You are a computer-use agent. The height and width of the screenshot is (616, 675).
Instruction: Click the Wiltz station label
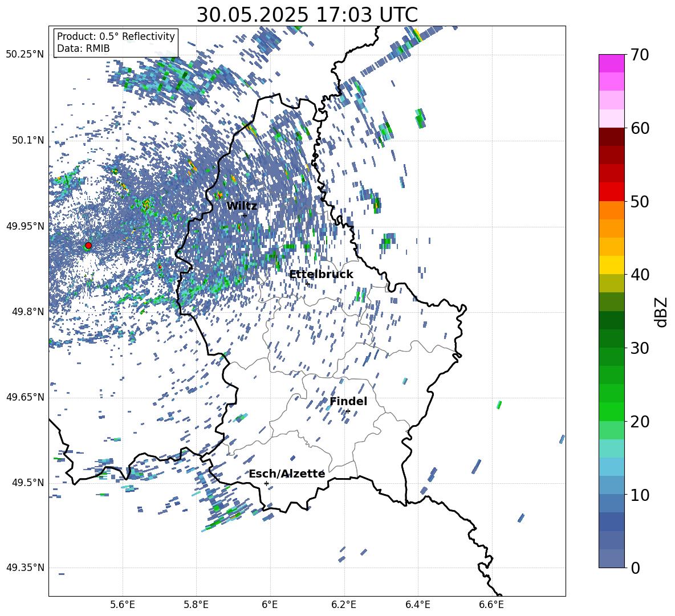click(242, 206)
